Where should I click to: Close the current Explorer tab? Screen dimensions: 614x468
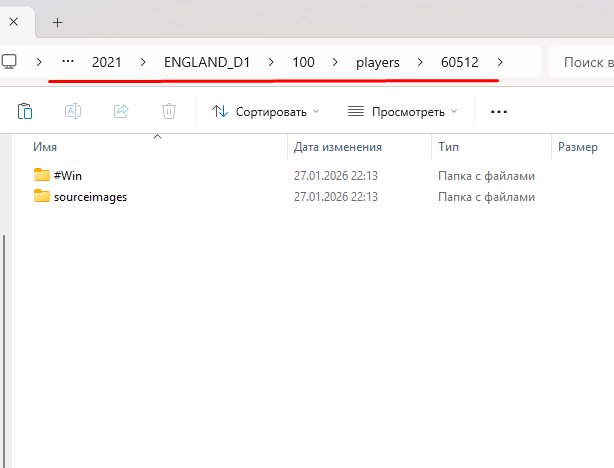[x=14, y=22]
